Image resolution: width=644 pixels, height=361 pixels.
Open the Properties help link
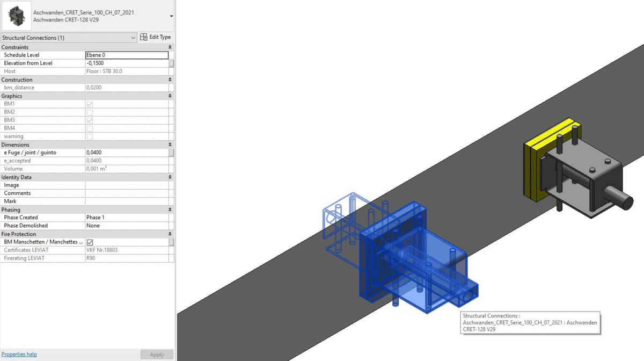point(19,354)
